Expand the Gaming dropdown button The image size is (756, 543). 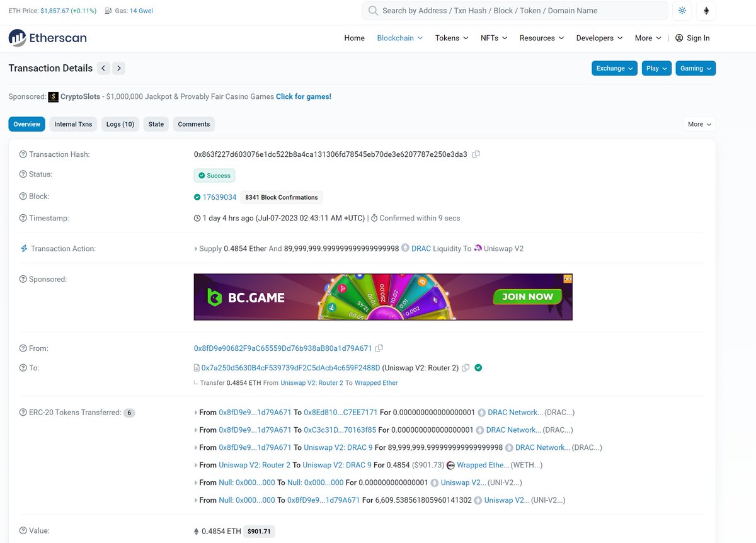point(696,68)
